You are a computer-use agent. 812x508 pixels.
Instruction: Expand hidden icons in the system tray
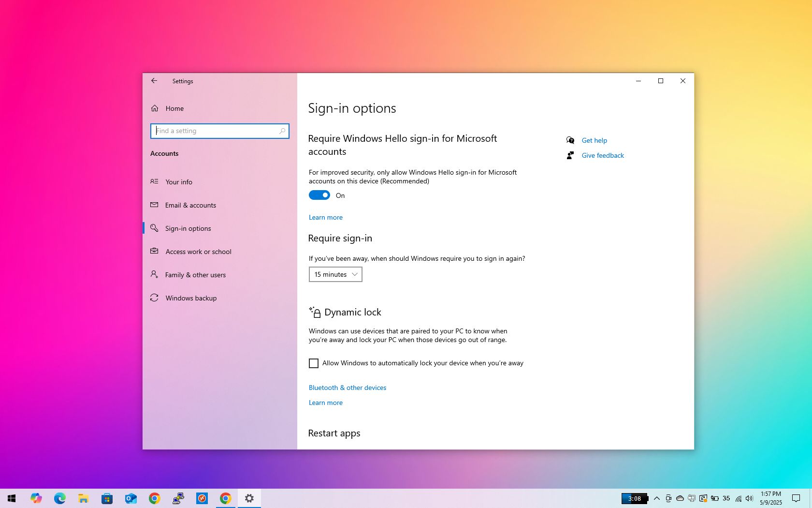click(656, 498)
